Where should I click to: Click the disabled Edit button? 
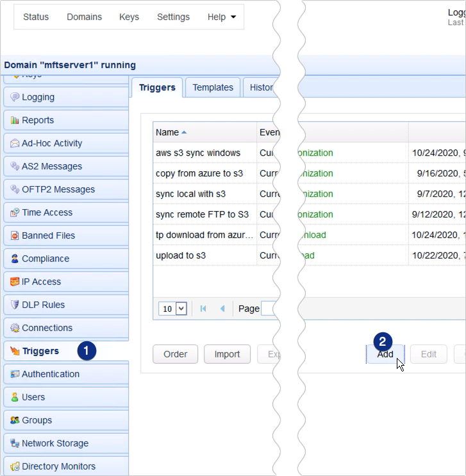point(429,354)
